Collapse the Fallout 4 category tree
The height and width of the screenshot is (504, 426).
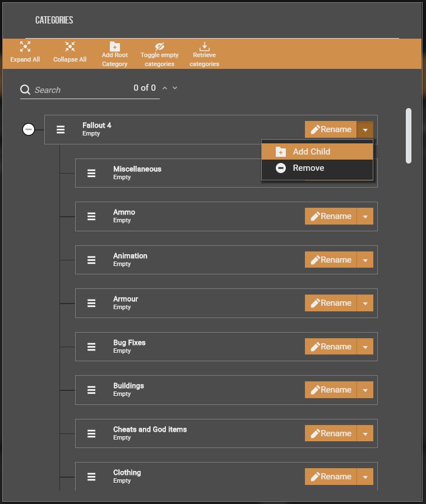click(29, 129)
